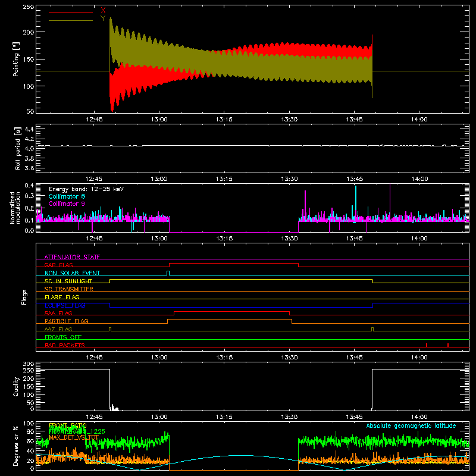476x476 pixels.
Task: Select the olive 'Y' legend label
Action: [103, 18]
